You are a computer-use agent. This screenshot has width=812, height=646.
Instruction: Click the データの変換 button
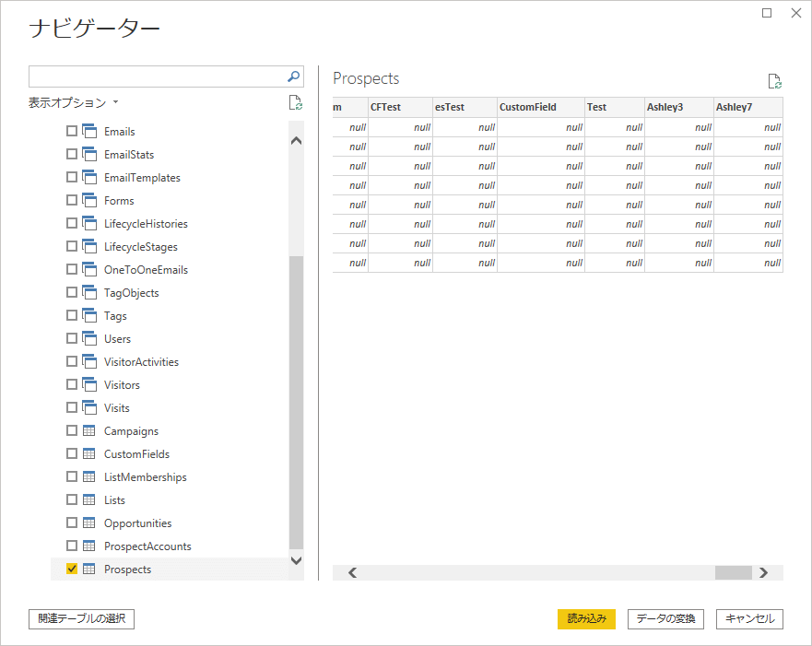click(665, 618)
